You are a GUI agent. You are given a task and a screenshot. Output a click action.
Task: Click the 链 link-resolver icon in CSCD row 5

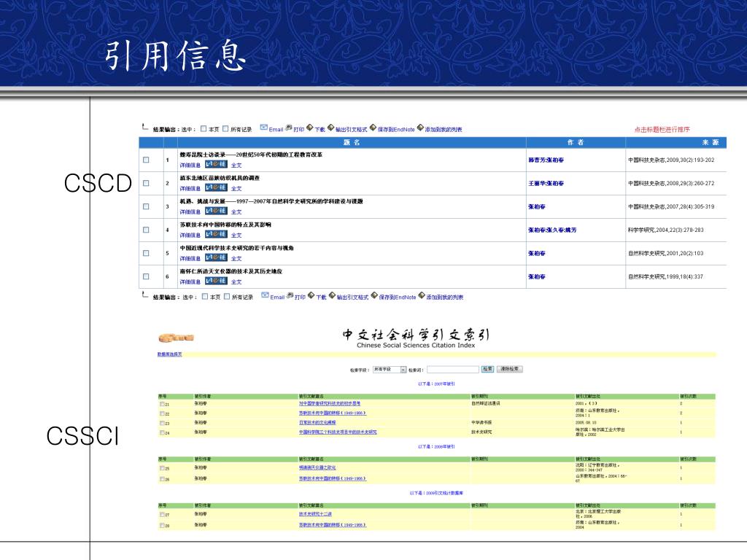point(216,257)
